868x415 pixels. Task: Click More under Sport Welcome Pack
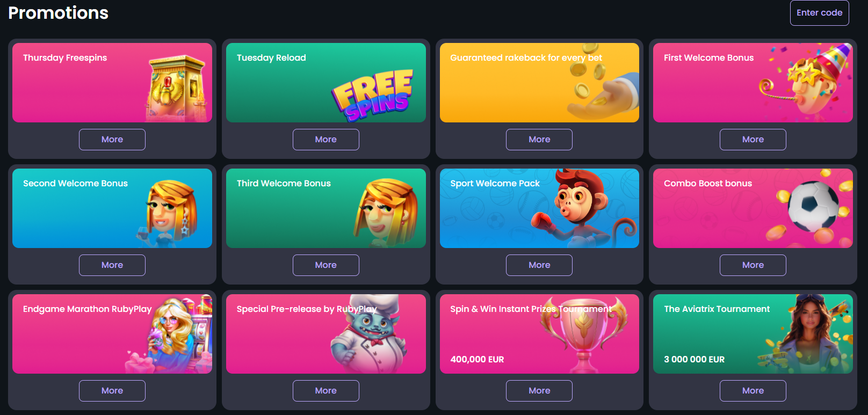coord(539,265)
